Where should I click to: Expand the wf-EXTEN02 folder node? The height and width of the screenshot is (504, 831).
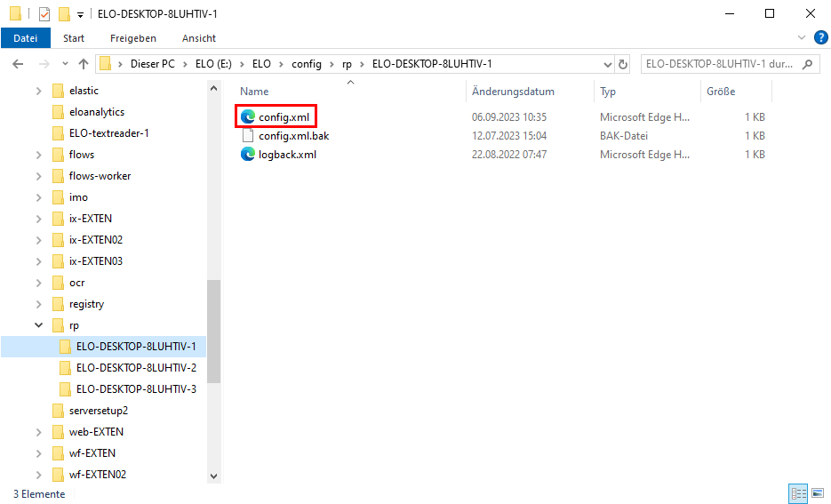coord(38,475)
